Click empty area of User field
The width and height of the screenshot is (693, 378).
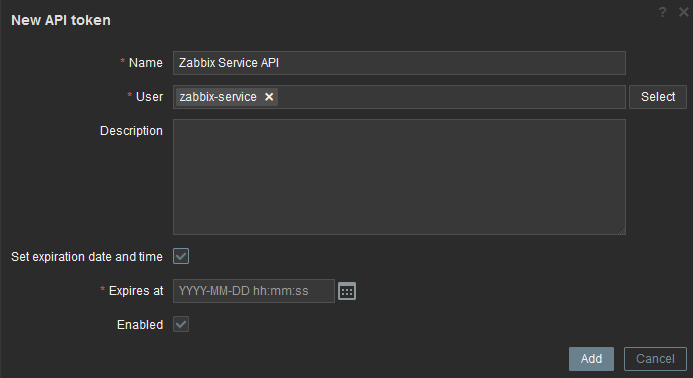[x=451, y=97]
